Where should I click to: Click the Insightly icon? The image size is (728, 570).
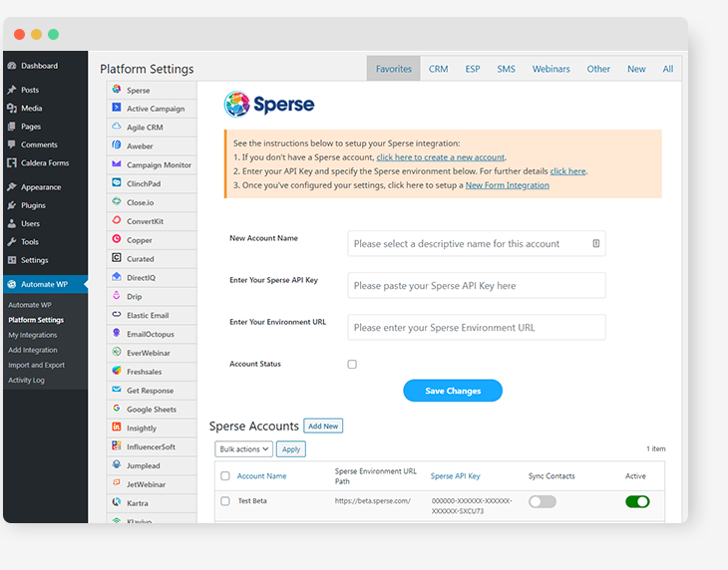(117, 427)
